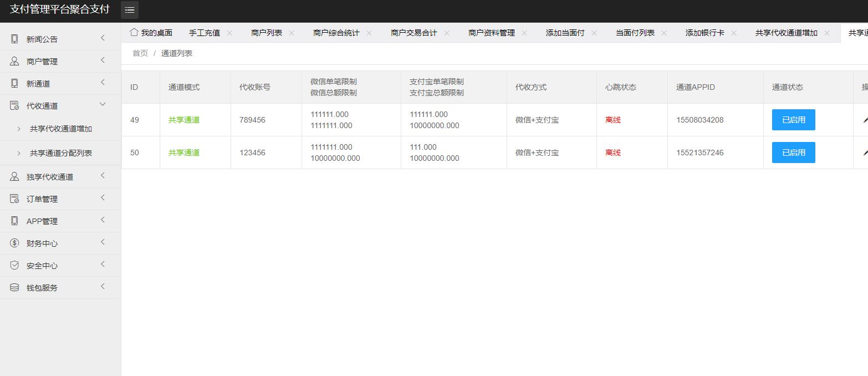
Task: Click the 新闻公告 sidebar icon
Action: (x=14, y=39)
